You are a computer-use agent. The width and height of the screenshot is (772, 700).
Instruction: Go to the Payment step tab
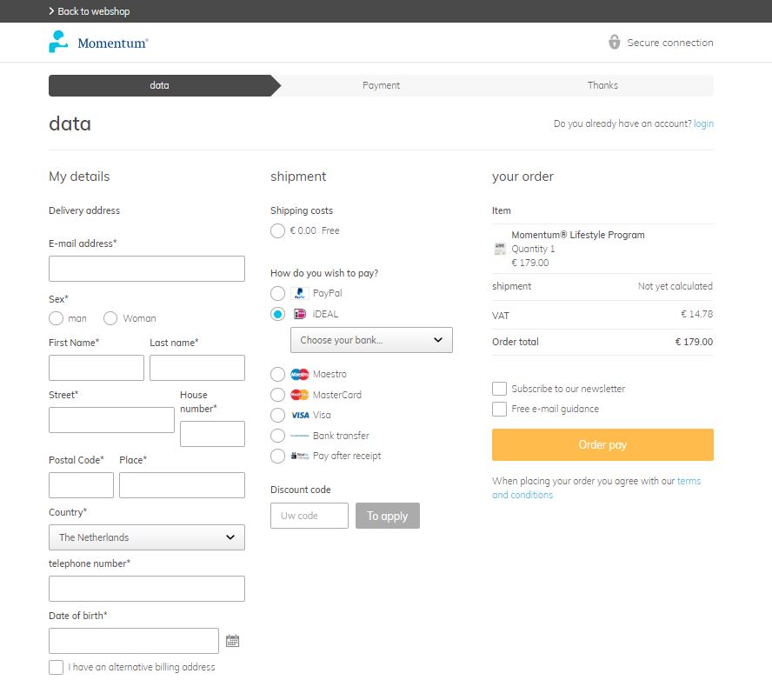pos(381,85)
